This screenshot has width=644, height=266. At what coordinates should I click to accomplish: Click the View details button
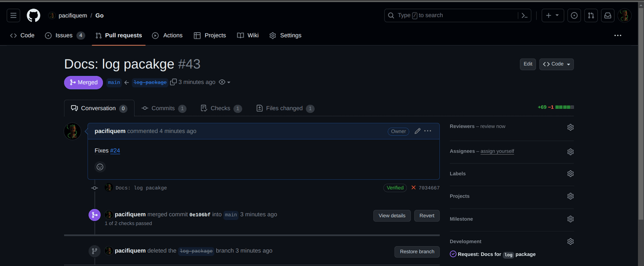pos(392,216)
